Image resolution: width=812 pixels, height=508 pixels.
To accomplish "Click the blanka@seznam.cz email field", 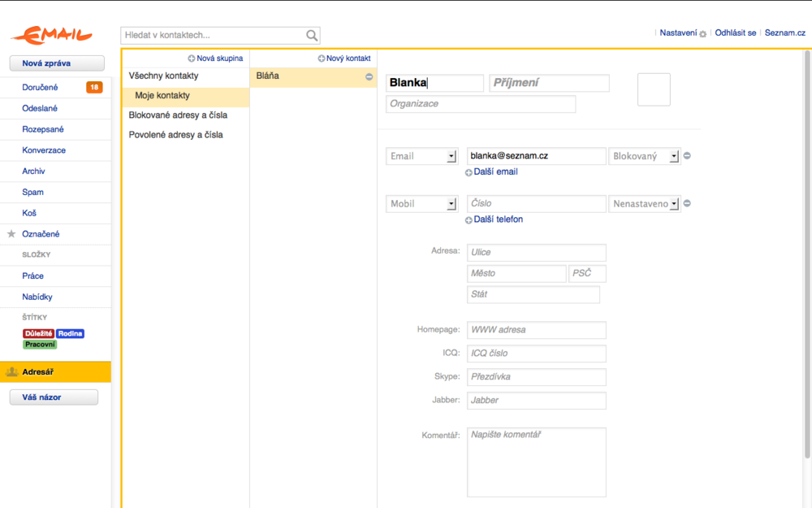I will click(537, 156).
